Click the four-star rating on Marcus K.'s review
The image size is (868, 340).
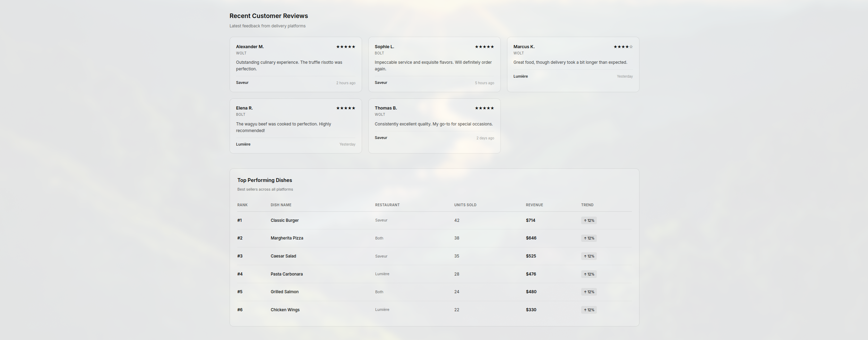[623, 47]
